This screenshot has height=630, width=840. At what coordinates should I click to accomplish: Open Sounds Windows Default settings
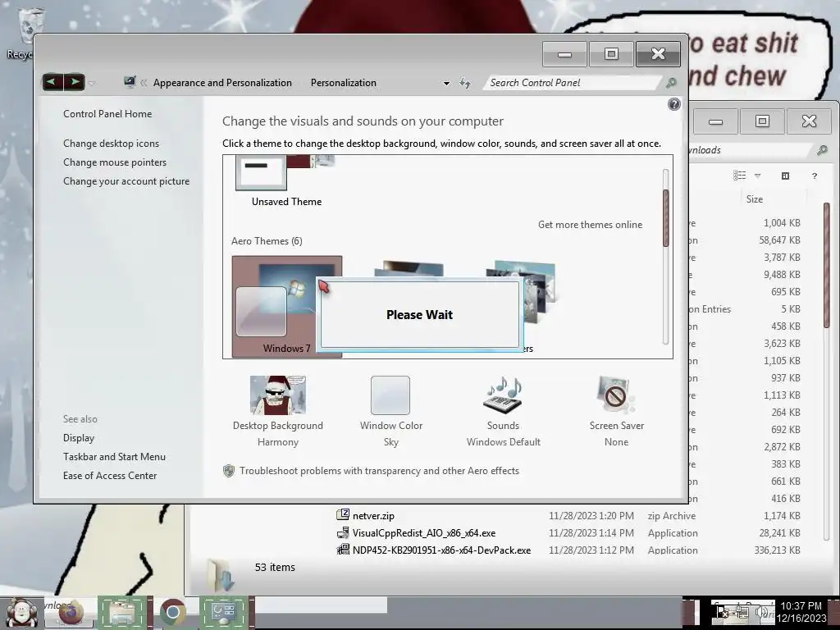coord(503,412)
